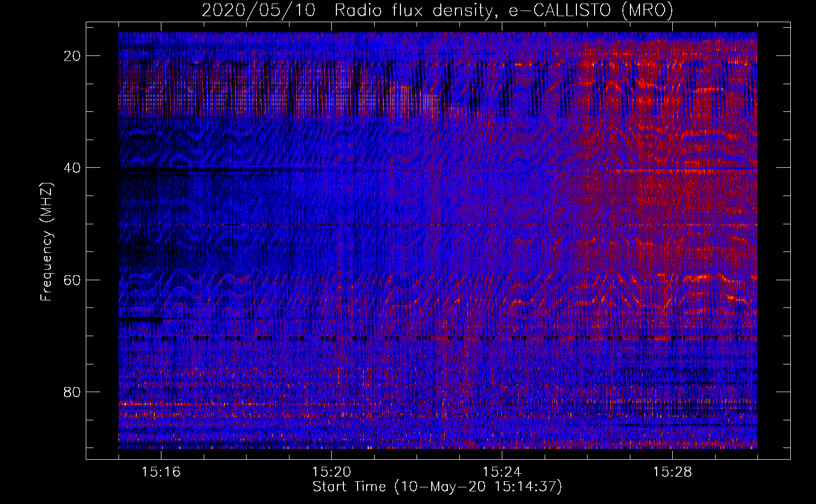Click the '80' frequency tick label
This screenshot has height=504, width=816.
[73, 392]
